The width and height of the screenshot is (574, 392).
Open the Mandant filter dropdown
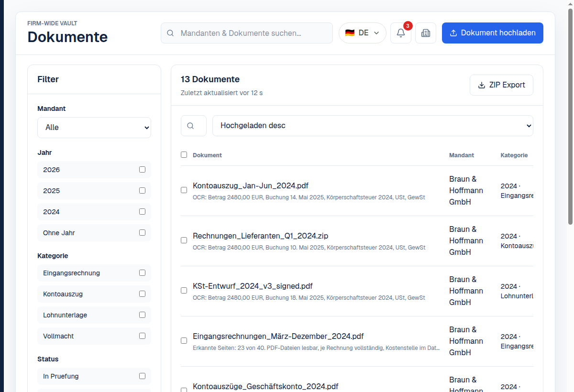click(94, 128)
